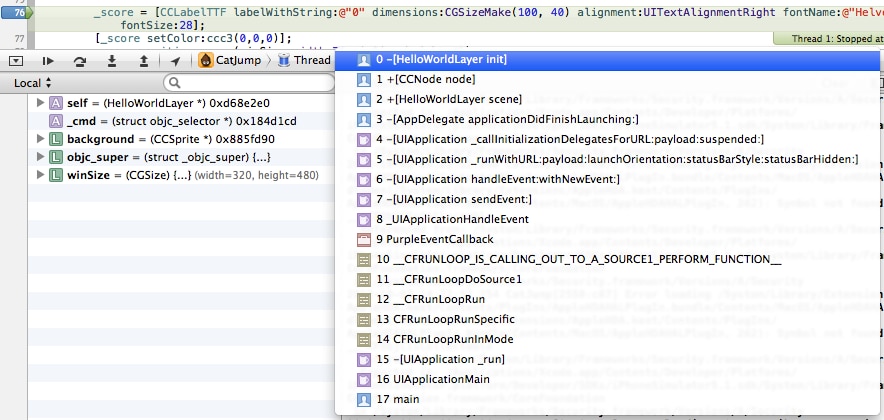Expand the winSize variable row

coord(40,175)
